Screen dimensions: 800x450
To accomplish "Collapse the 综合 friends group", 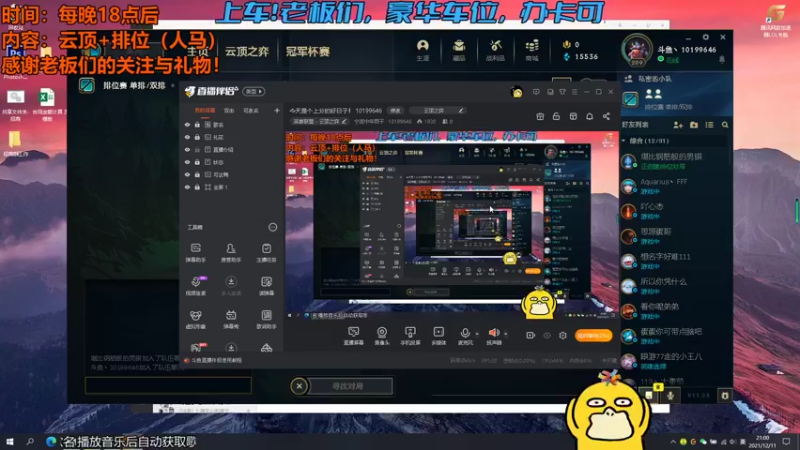I will pos(624,140).
